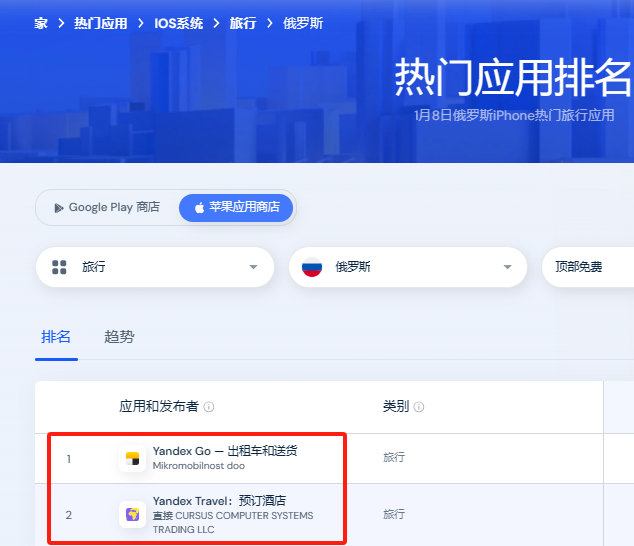The width and height of the screenshot is (634, 546).
Task: Click rank number 2 cell
Action: click(69, 515)
